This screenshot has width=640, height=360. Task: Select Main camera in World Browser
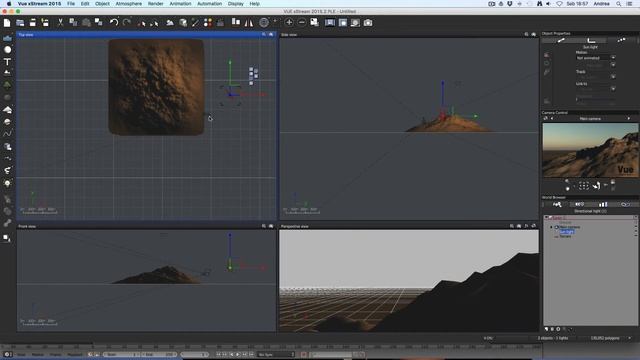pos(569,227)
